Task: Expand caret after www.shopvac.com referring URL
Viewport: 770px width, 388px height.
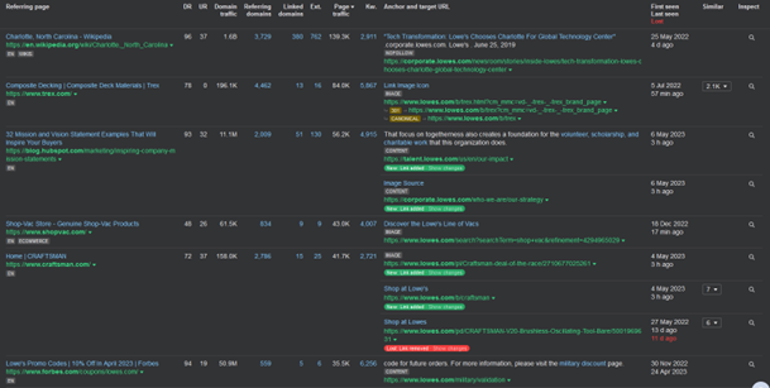Action: [x=90, y=232]
